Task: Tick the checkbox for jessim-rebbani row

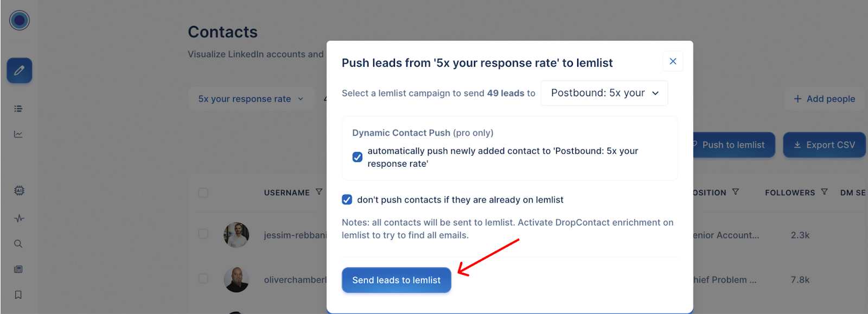Action: (203, 234)
